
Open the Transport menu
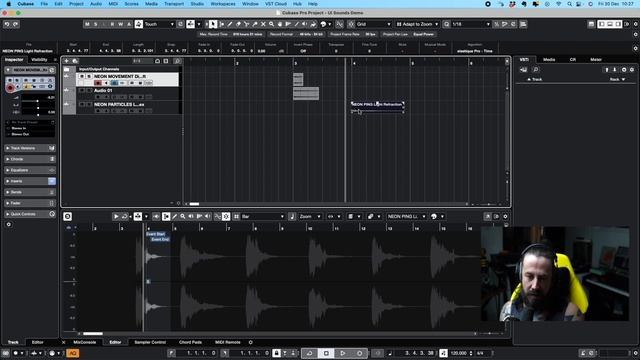[x=174, y=4]
